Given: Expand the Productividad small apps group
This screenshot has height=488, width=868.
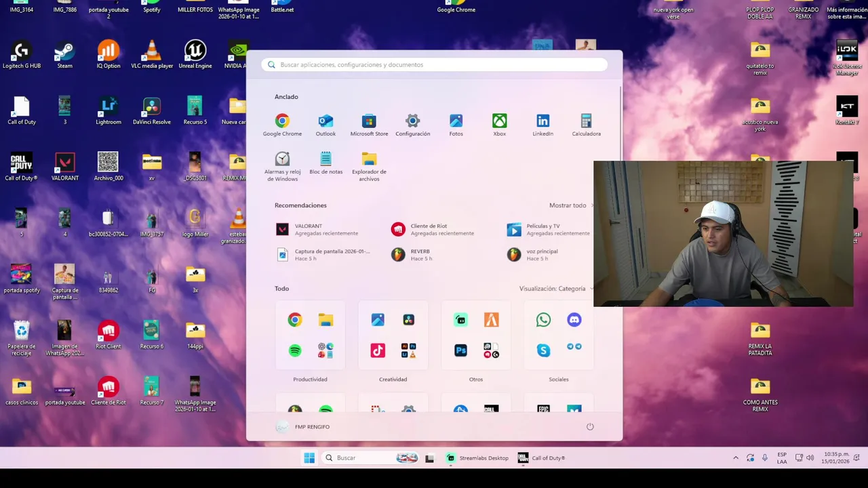Looking at the screenshot, I should pyautogui.click(x=325, y=350).
